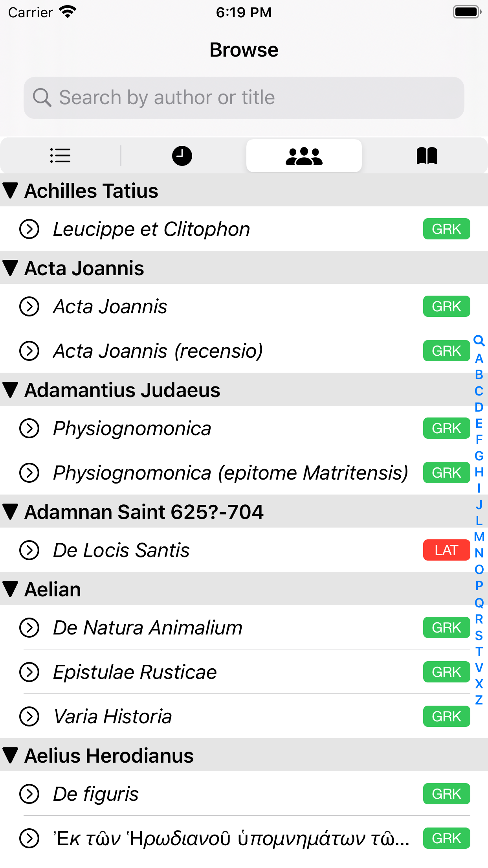This screenshot has height=868, width=488.
Task: Select the authors group people icon
Action: click(x=304, y=156)
